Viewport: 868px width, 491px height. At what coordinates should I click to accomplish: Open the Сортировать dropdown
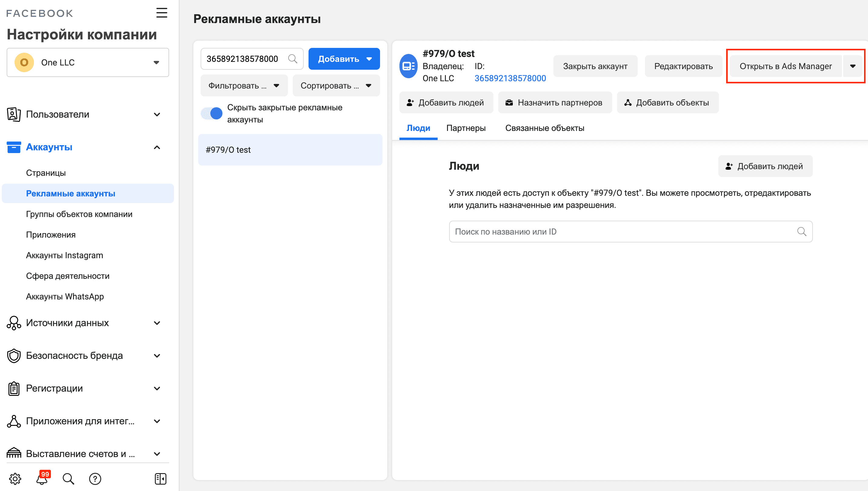coord(336,86)
